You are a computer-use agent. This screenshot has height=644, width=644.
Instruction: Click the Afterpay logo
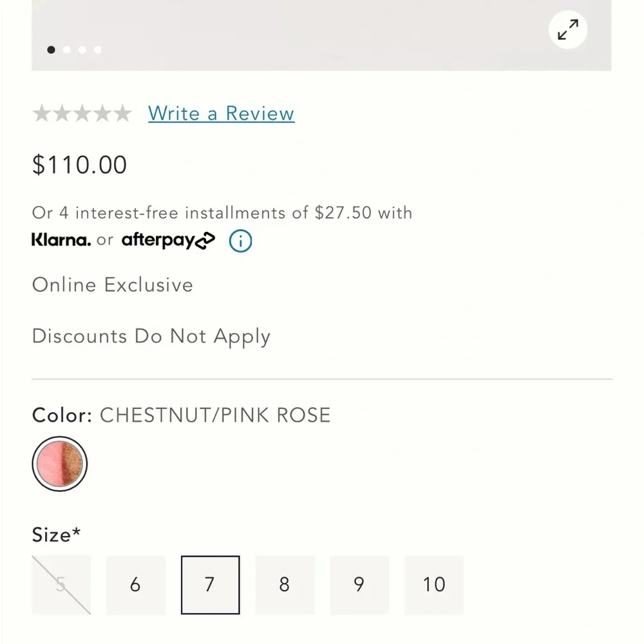(x=168, y=240)
